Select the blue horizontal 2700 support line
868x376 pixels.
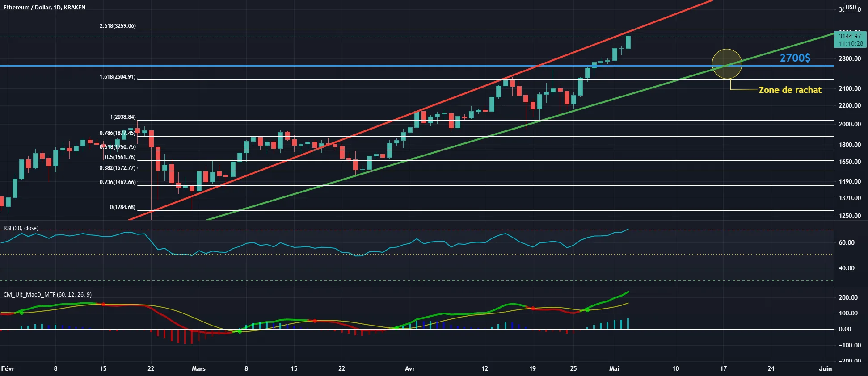[417, 66]
